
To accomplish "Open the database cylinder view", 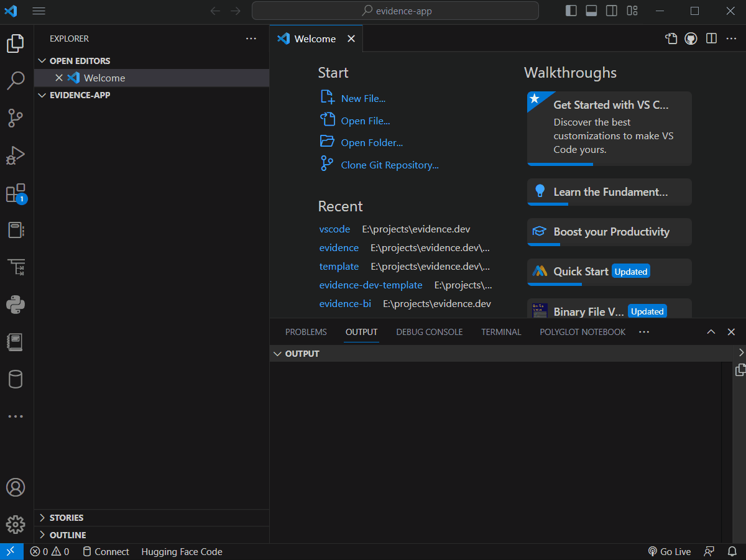I will 16,379.
